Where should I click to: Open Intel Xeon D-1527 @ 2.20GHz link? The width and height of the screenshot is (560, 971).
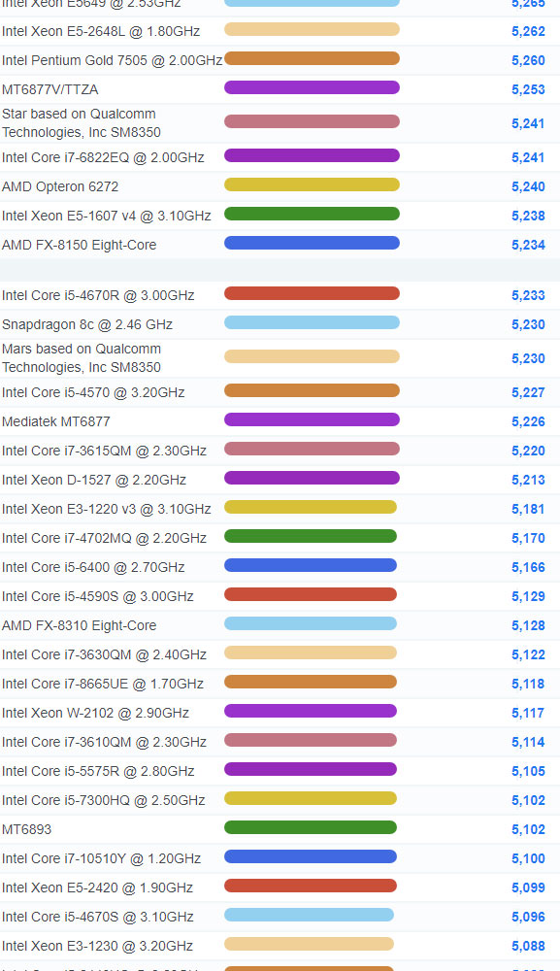click(94, 480)
